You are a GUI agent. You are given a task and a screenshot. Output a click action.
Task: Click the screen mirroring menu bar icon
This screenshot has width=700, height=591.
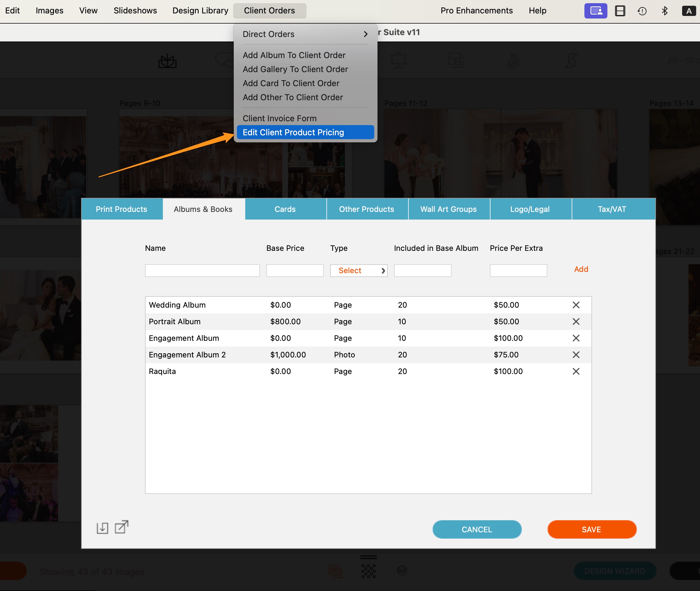(x=595, y=11)
